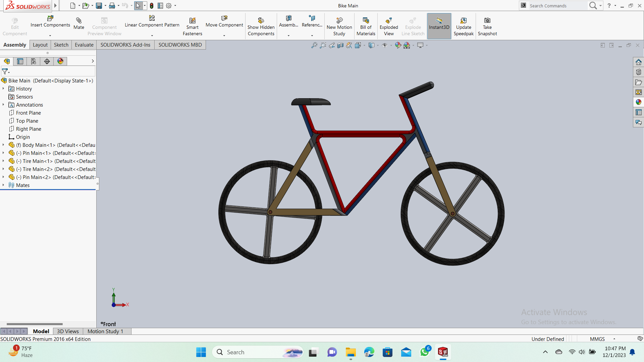Switch to the Sketch tab

pyautogui.click(x=61, y=45)
